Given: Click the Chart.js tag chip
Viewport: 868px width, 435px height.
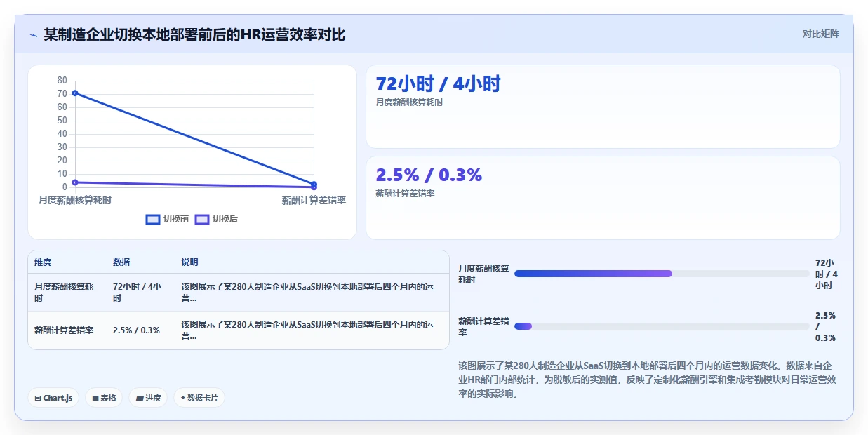Looking at the screenshot, I should 54,398.
